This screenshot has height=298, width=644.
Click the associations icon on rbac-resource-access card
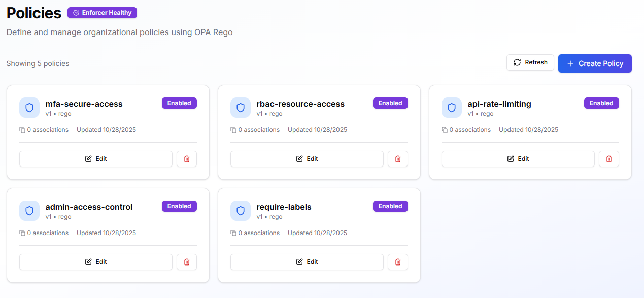[232, 129]
